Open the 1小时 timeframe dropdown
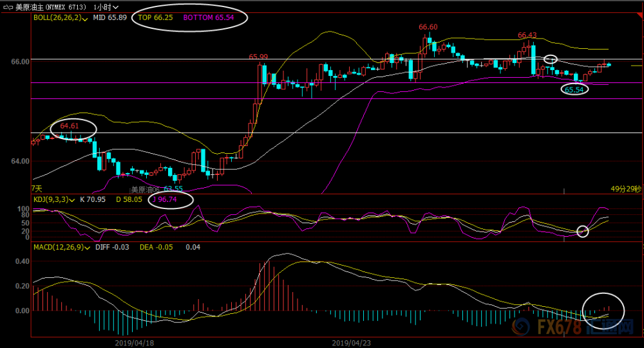Image resolution: width=644 pixels, height=348 pixels. click(x=106, y=7)
